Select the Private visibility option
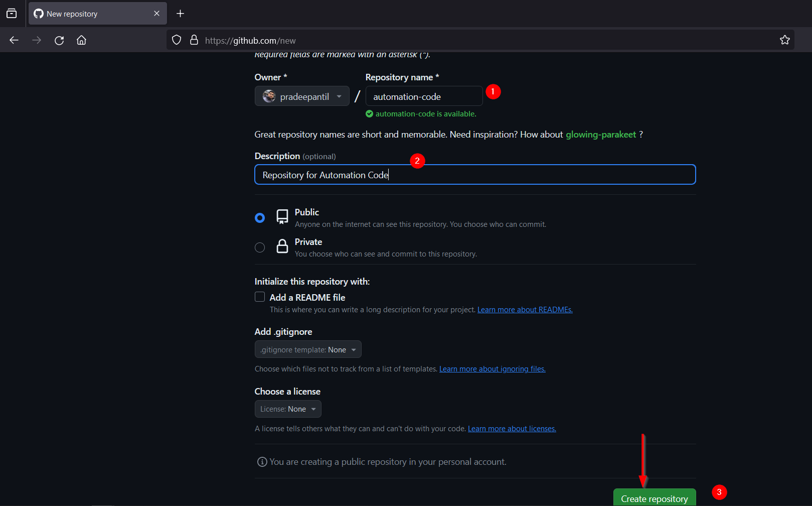The width and height of the screenshot is (812, 506). coord(260,247)
